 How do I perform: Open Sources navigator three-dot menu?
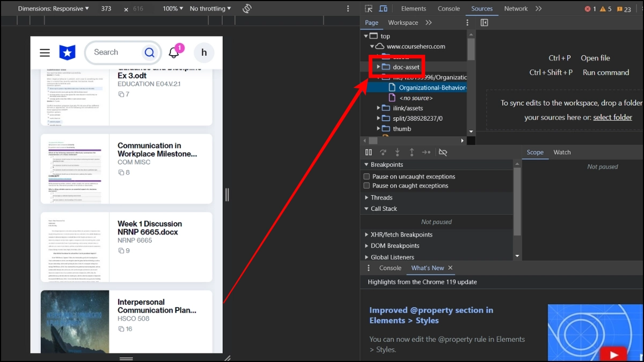tap(467, 23)
